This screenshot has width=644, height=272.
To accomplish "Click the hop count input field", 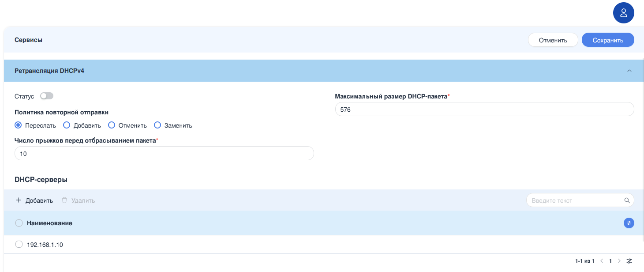I will tap(164, 154).
